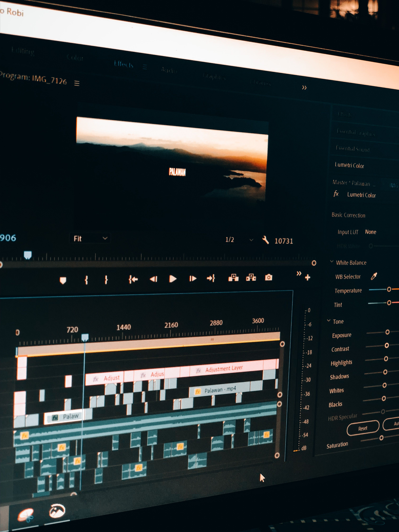Export a frame with the camera icon
The image size is (399, 532).
click(x=268, y=277)
